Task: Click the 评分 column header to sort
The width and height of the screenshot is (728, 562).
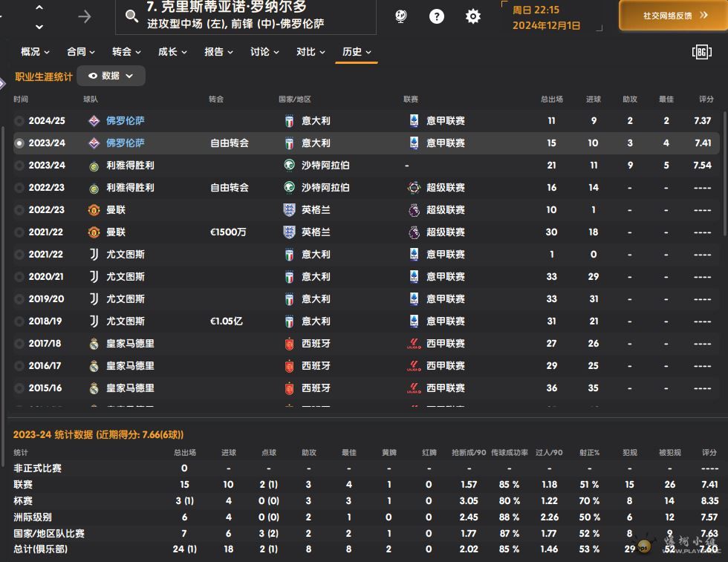Action: tap(706, 99)
